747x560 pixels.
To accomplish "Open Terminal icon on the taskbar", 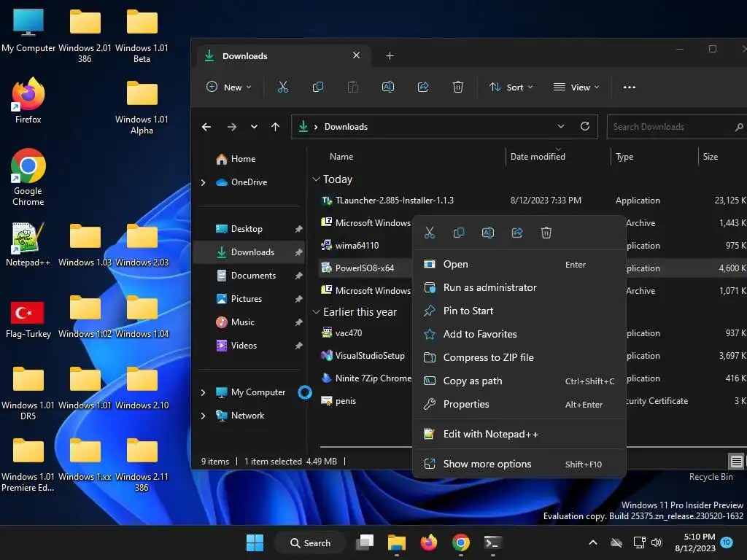I will [x=492, y=542].
